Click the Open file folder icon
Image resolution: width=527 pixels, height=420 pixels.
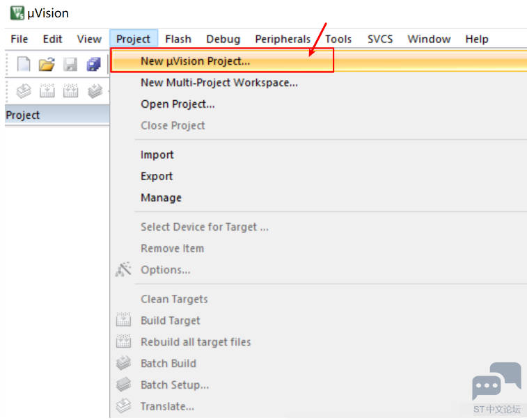point(47,64)
